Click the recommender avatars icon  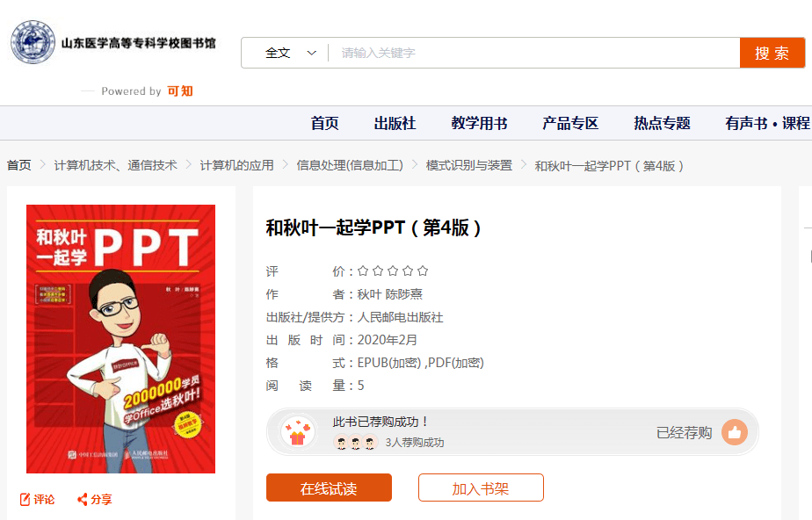356,443
